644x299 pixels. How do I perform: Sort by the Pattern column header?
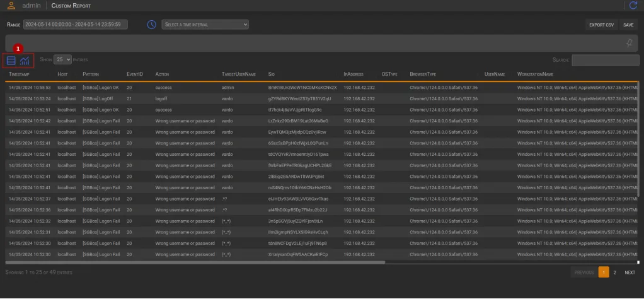coord(91,74)
